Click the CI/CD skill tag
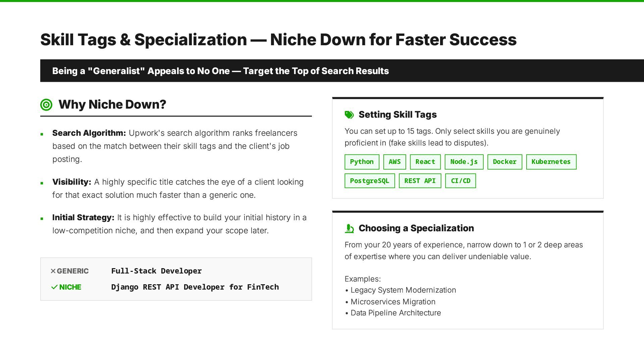The height and width of the screenshot is (362, 644). [461, 181]
